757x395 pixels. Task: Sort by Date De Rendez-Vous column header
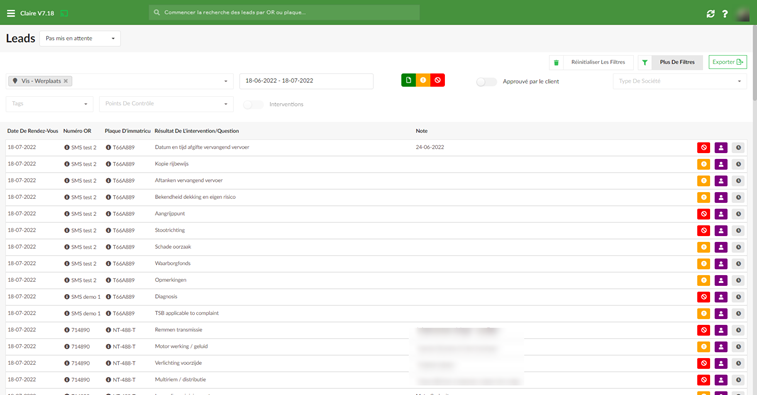[32, 131]
